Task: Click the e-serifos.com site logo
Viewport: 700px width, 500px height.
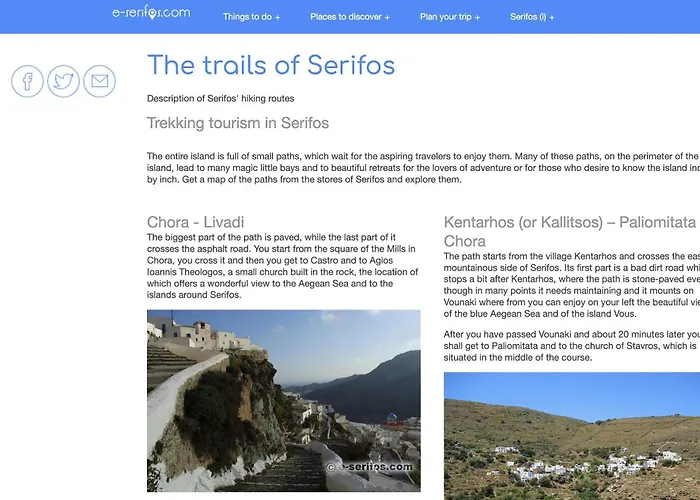Action: coord(151,13)
